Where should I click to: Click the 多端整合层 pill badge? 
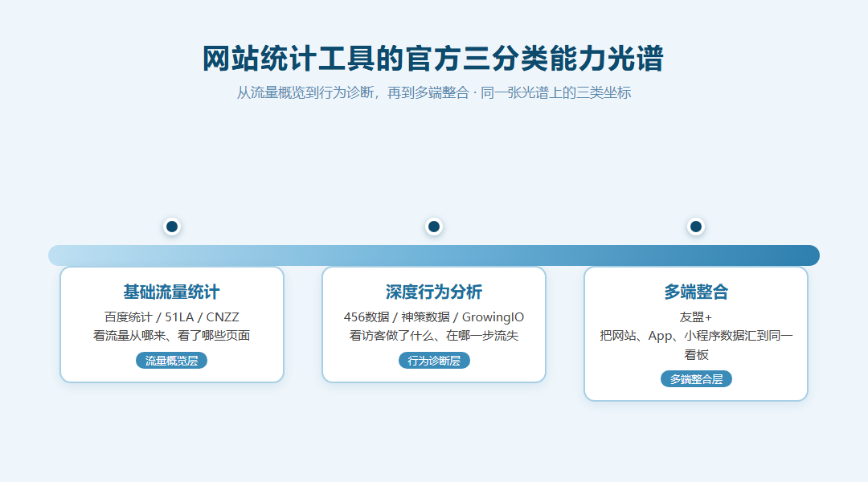[696, 379]
